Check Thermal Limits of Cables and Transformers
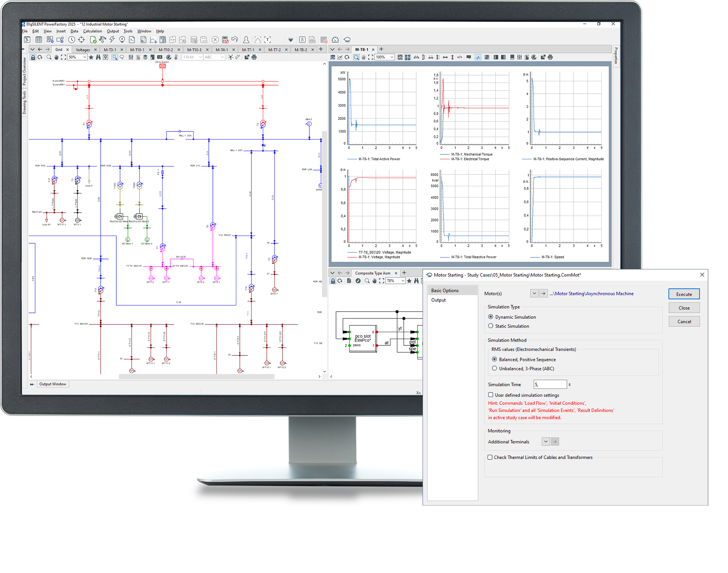This screenshot has height=573, width=728. point(490,457)
